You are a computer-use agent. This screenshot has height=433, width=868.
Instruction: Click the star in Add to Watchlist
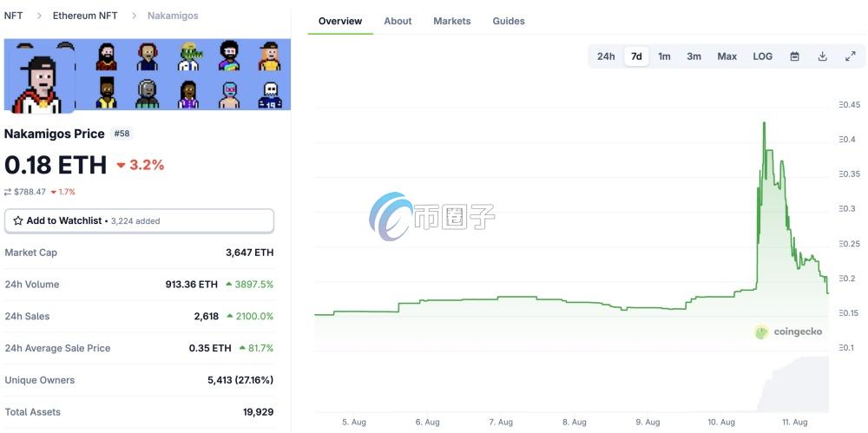pos(17,221)
